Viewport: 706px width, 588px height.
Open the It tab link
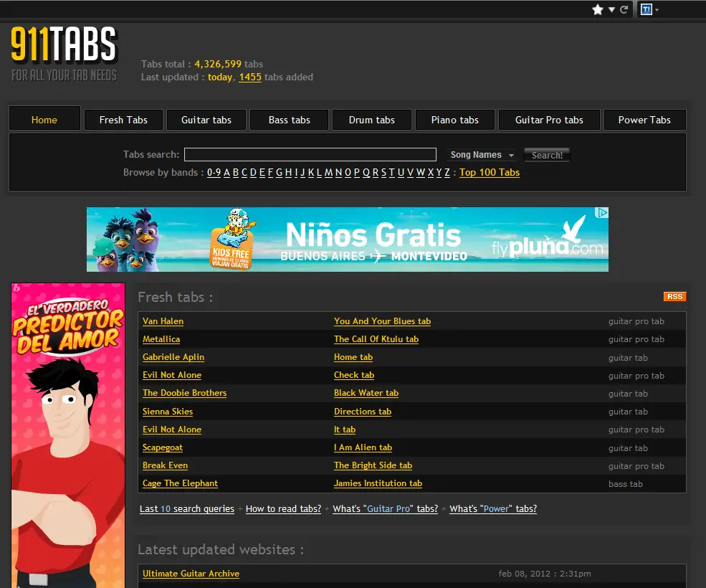pos(345,430)
